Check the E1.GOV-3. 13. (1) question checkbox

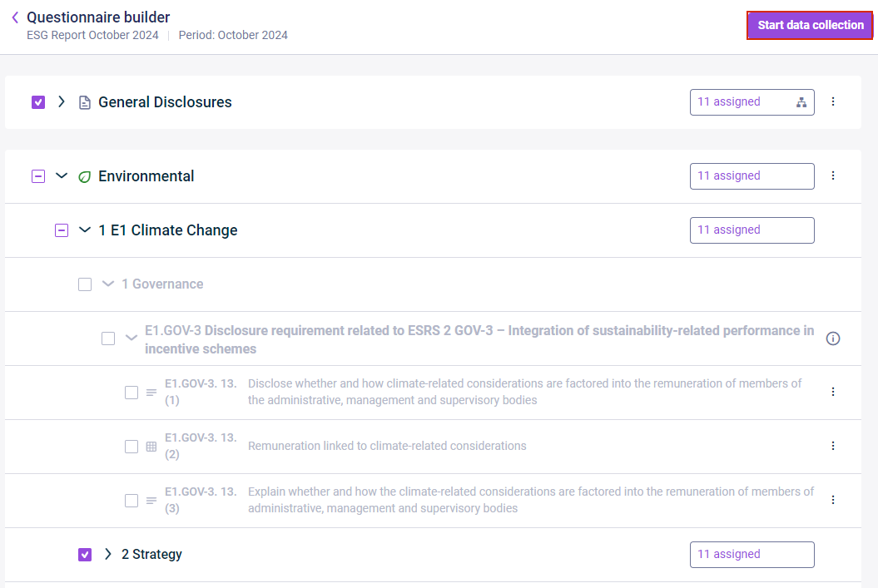131,393
